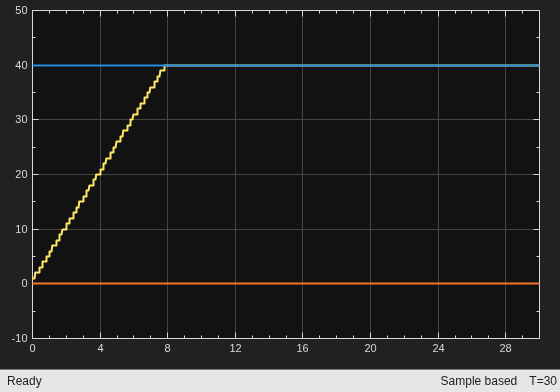The image size is (560, 392).
Task: Click the x-axis label '24'
Action: tap(438, 348)
